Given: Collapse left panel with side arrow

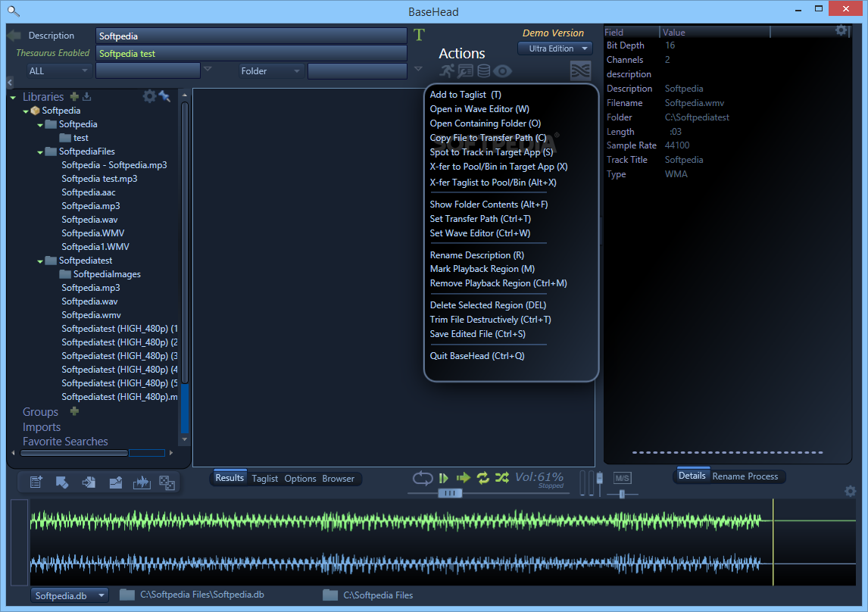Looking at the screenshot, I should (x=9, y=83).
